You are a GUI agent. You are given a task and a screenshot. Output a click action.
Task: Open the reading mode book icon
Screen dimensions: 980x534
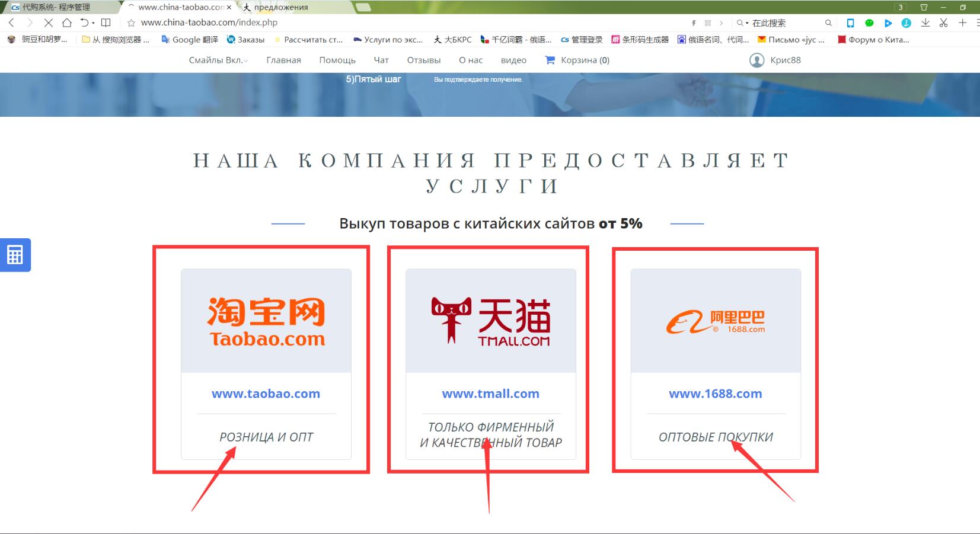click(x=106, y=23)
